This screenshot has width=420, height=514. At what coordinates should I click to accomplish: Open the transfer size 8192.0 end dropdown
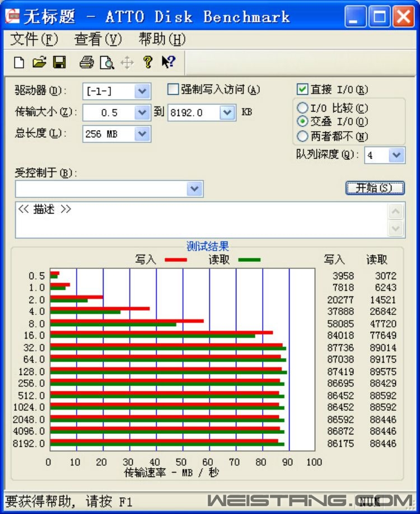pyautogui.click(x=227, y=113)
